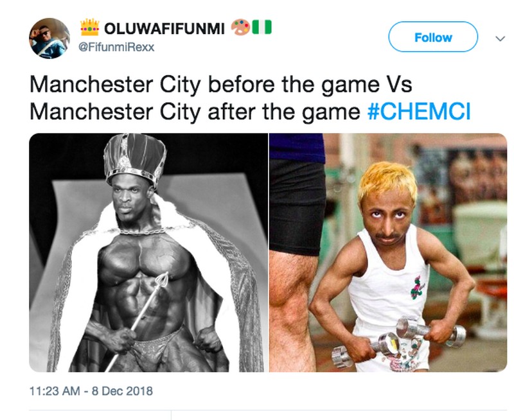Image resolution: width=514 pixels, height=420 pixels.
Task: Click the 11:23 AM tweet timestamp
Action: 55,391
